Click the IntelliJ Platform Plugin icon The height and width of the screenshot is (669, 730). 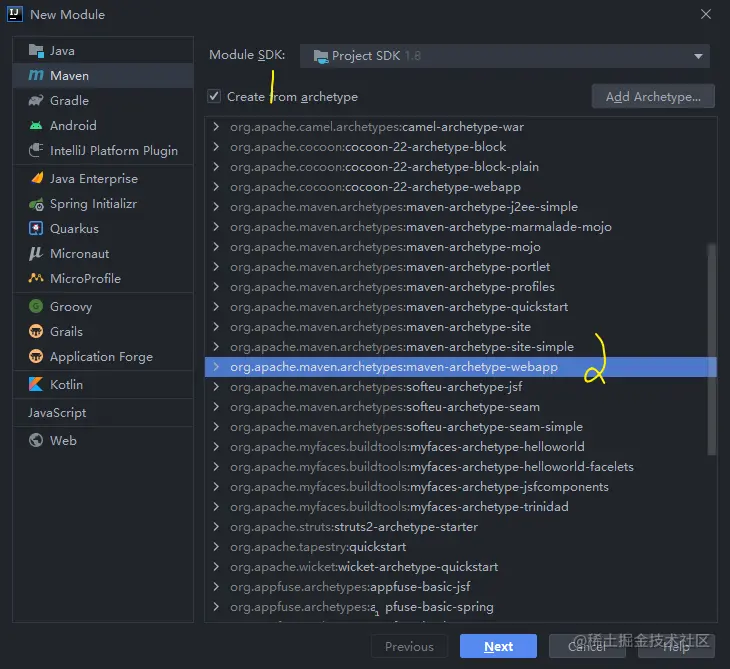36,150
